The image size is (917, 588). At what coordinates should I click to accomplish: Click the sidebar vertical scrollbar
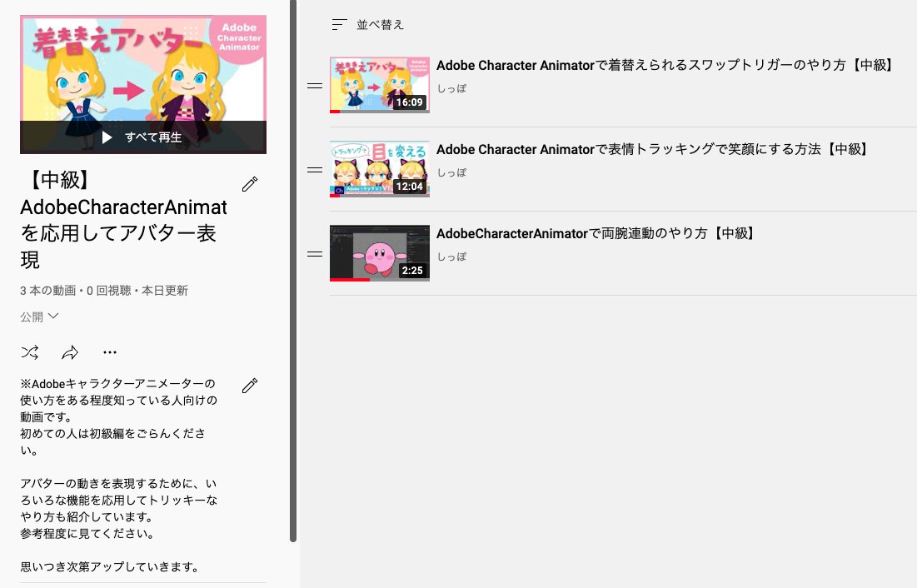click(x=293, y=271)
